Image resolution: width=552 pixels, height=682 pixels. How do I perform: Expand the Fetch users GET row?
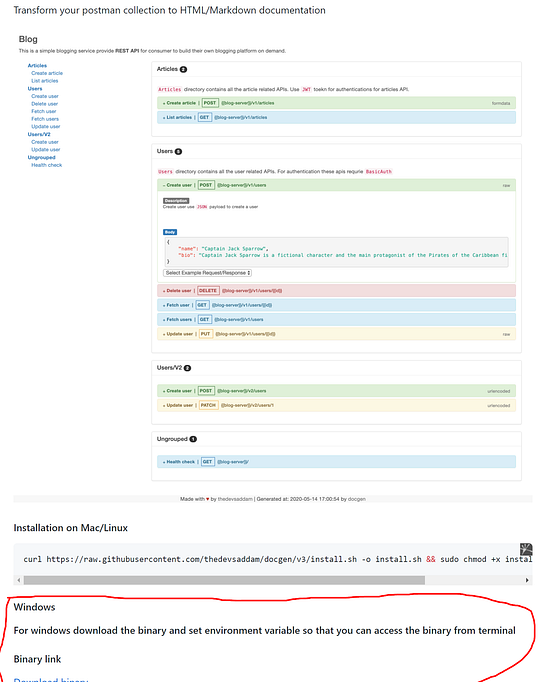click(x=336, y=320)
